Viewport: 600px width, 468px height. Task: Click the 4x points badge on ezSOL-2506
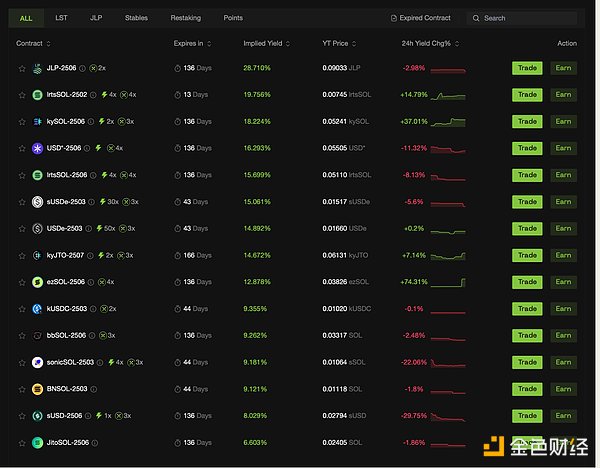[106, 282]
